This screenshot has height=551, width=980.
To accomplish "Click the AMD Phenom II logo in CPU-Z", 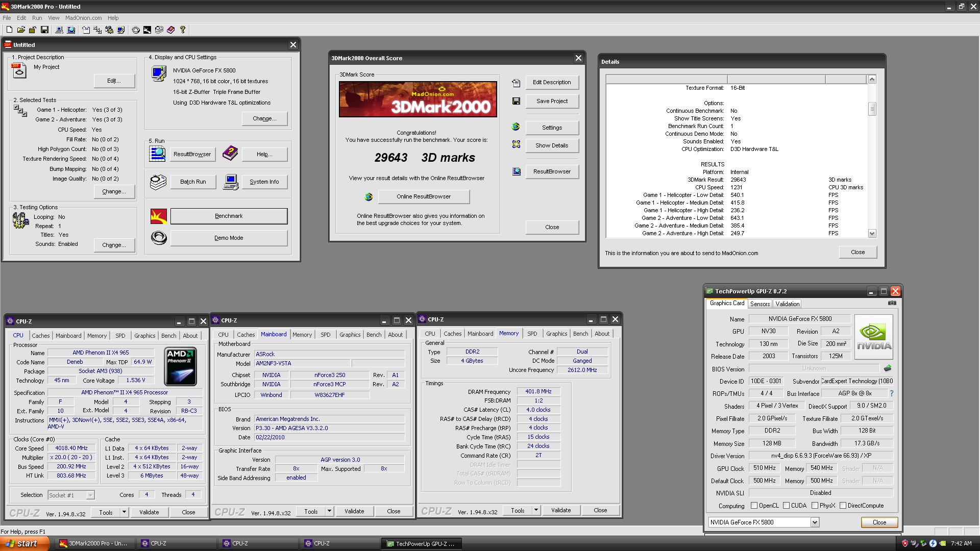I will click(180, 367).
